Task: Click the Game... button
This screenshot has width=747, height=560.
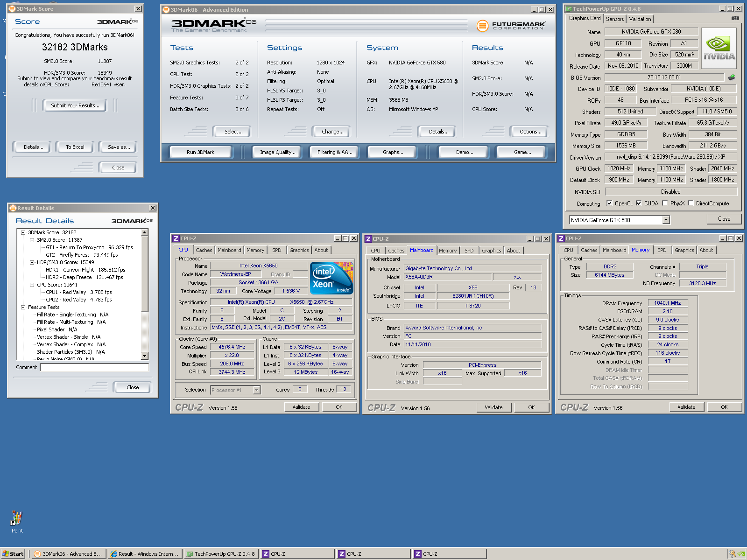Action: pyautogui.click(x=522, y=152)
